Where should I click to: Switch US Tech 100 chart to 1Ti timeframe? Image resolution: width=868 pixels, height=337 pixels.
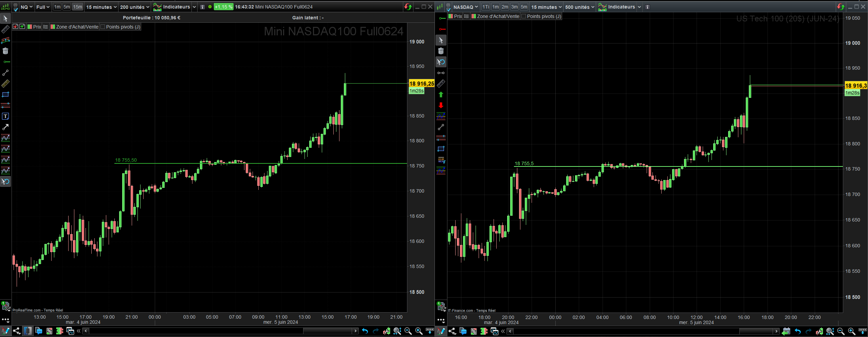point(486,7)
